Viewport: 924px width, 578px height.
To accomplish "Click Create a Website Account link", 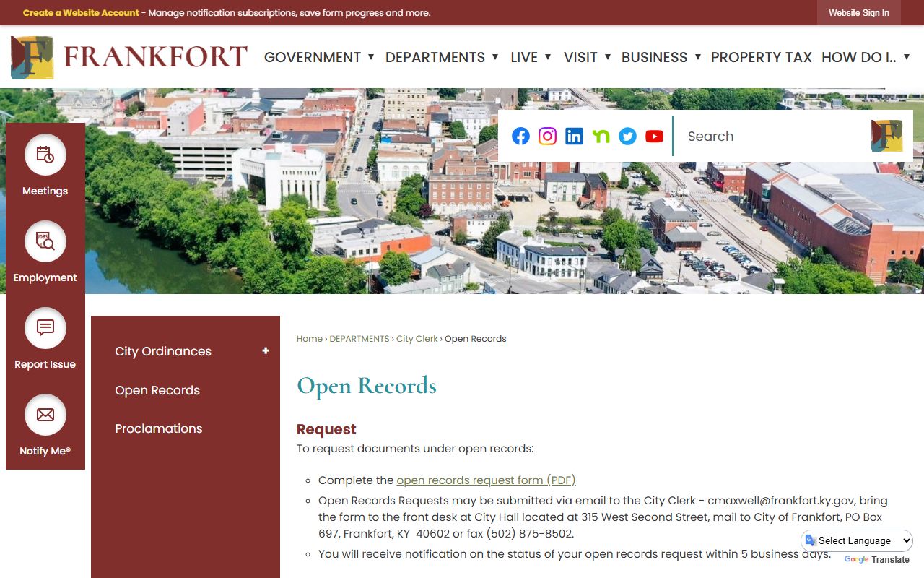I will (x=81, y=13).
